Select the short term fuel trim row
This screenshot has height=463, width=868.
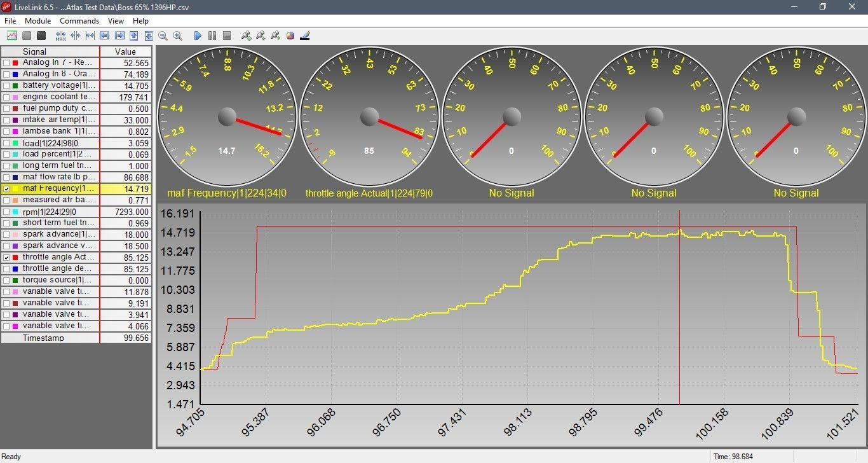pyautogui.click(x=76, y=223)
